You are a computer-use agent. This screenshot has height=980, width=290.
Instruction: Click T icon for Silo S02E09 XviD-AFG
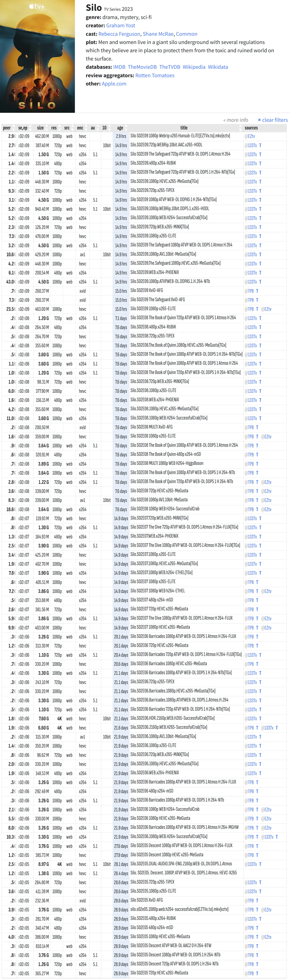257,291
